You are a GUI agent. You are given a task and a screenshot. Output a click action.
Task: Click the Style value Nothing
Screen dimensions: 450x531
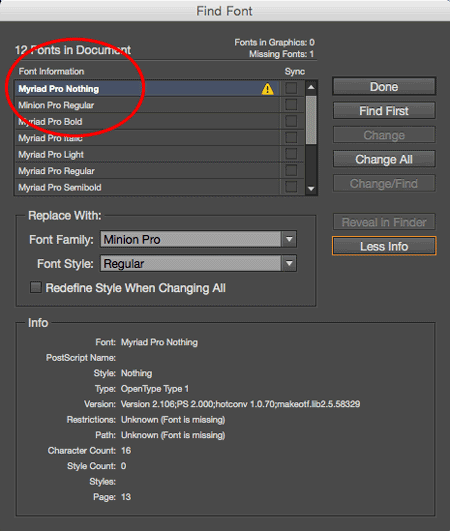[x=136, y=373]
